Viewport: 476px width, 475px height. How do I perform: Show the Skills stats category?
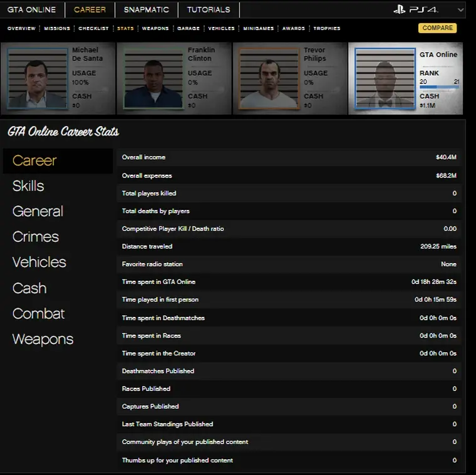click(28, 186)
